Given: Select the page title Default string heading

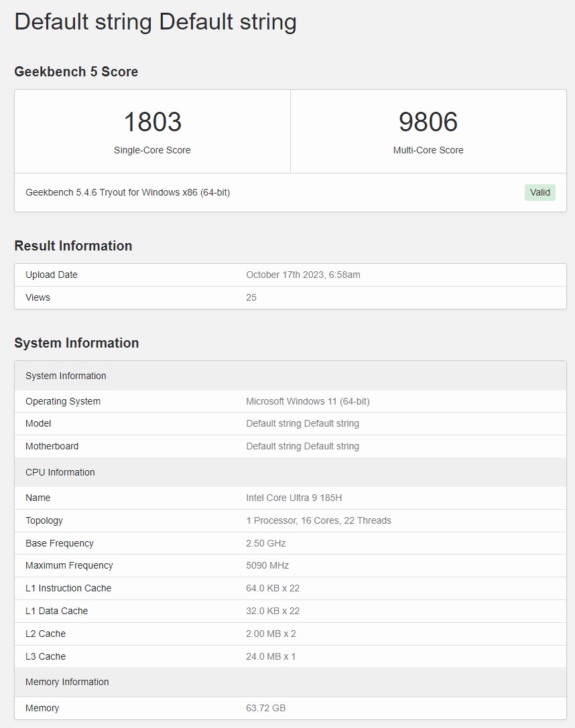Looking at the screenshot, I should click(155, 22).
